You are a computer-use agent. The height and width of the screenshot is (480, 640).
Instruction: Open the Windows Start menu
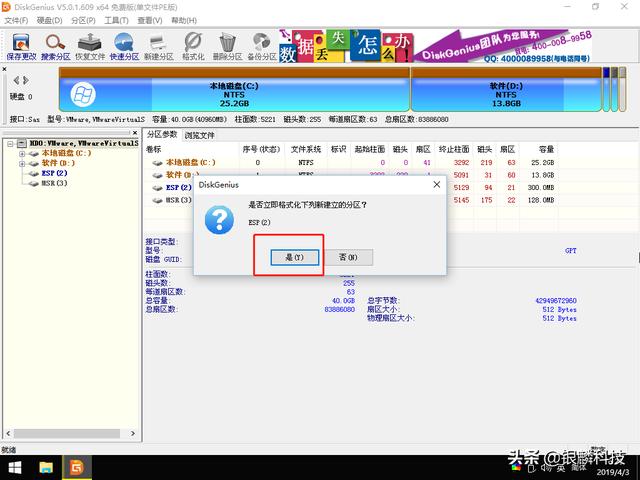(x=15, y=468)
